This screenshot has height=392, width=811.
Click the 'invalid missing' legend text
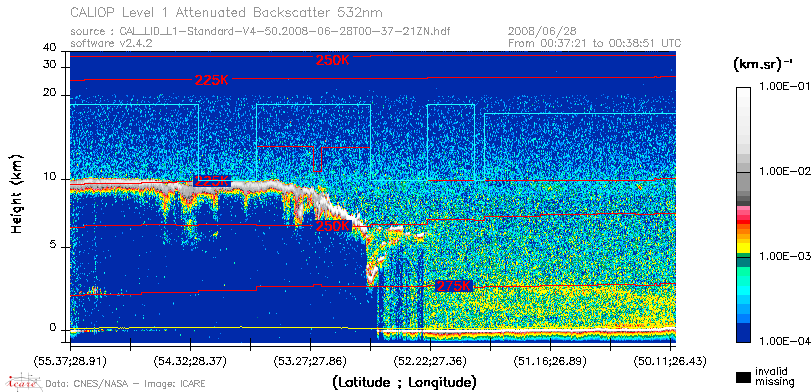(774, 376)
